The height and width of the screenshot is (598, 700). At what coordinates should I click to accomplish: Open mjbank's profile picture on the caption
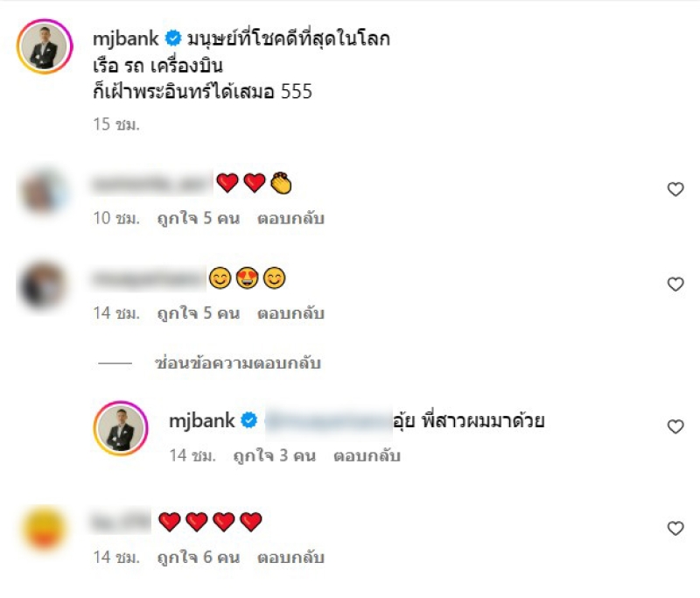(45, 46)
